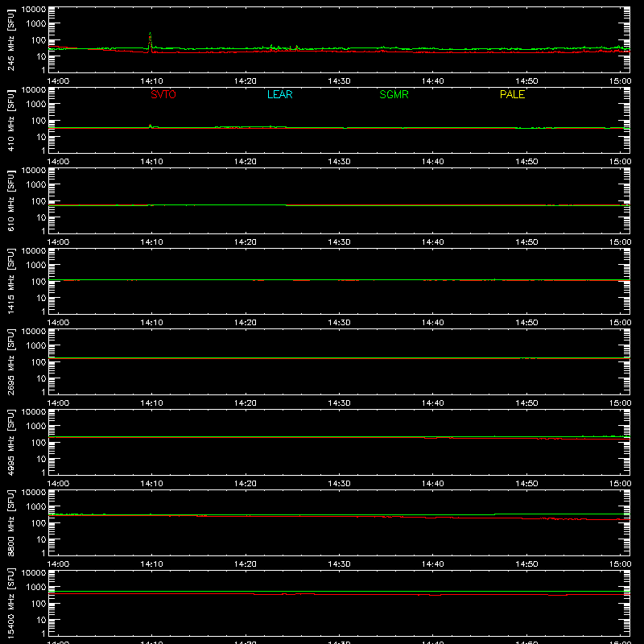Click 14:40 tick label under 610 MHz panel

(x=432, y=242)
